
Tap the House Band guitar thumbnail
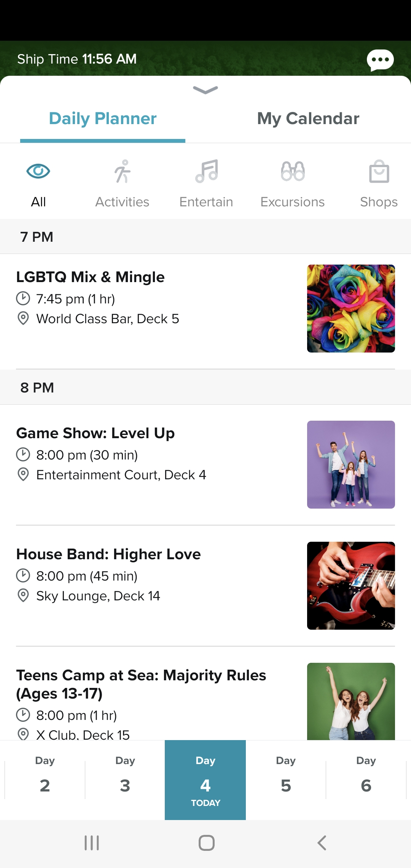point(351,586)
